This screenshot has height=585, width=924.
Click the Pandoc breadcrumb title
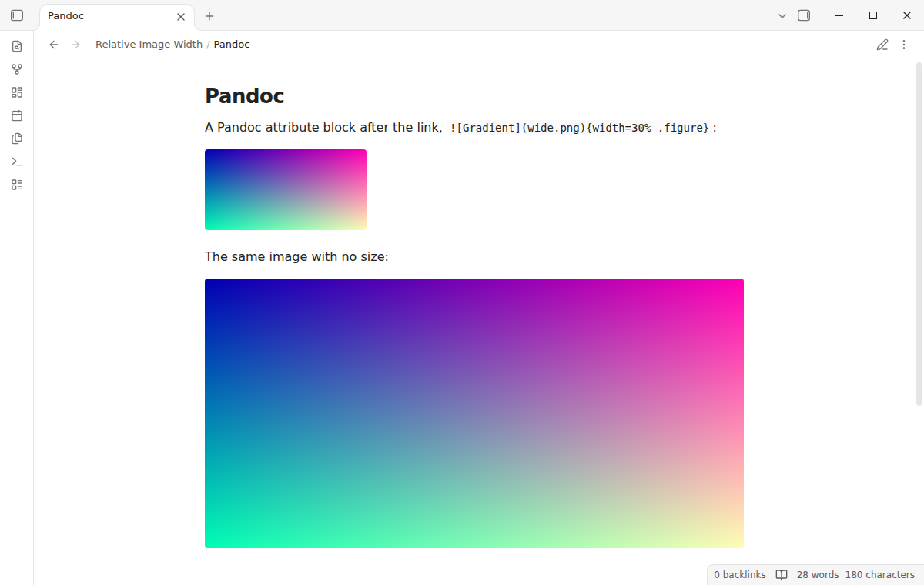pyautogui.click(x=232, y=45)
